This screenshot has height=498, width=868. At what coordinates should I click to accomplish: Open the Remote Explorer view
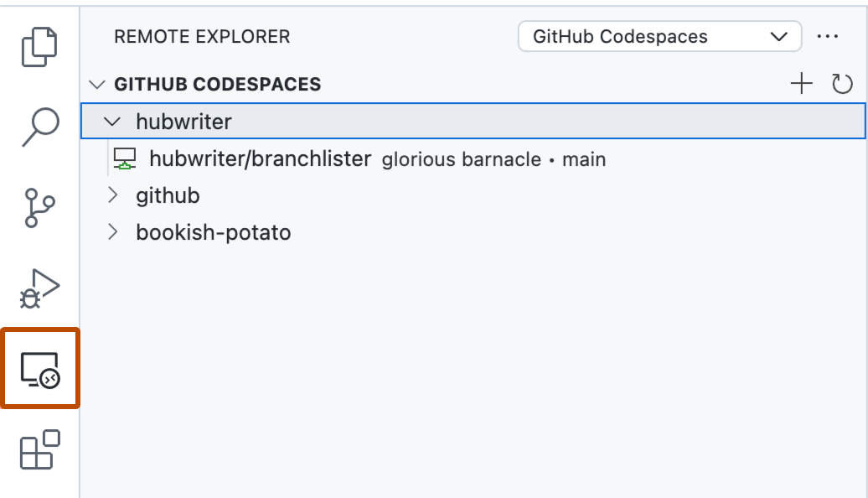40,369
